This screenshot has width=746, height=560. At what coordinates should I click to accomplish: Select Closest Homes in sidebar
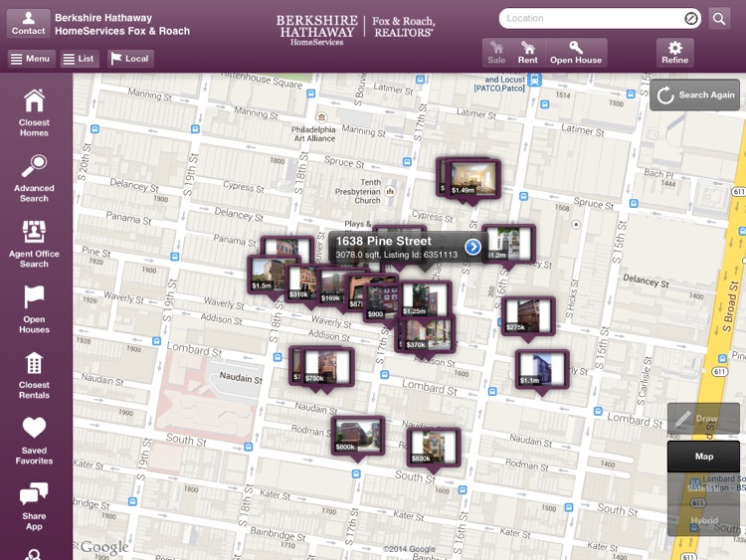click(x=34, y=113)
